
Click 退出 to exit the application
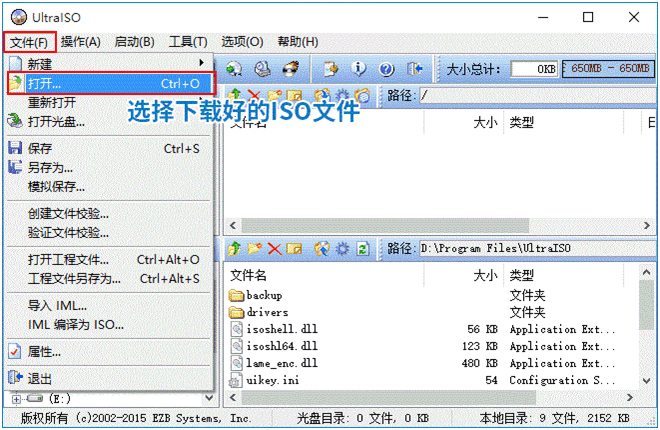coord(40,377)
